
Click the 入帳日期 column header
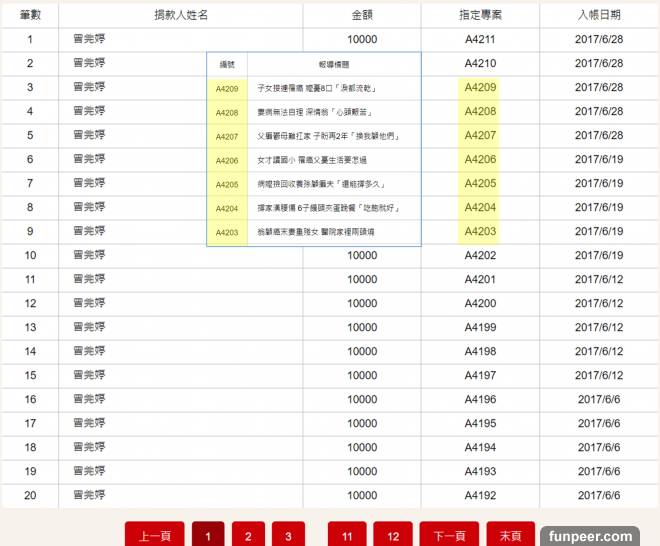[599, 16]
